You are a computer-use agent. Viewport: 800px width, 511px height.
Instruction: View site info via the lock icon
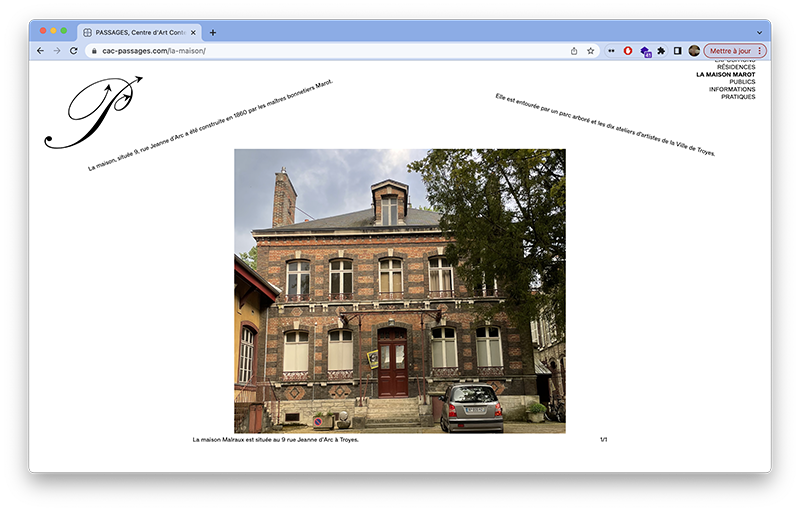coord(94,50)
